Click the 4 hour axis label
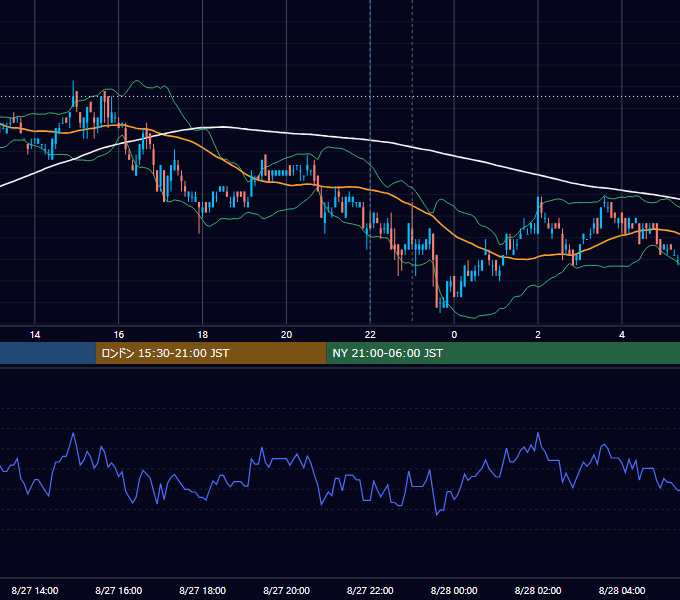The height and width of the screenshot is (600, 680). [622, 335]
